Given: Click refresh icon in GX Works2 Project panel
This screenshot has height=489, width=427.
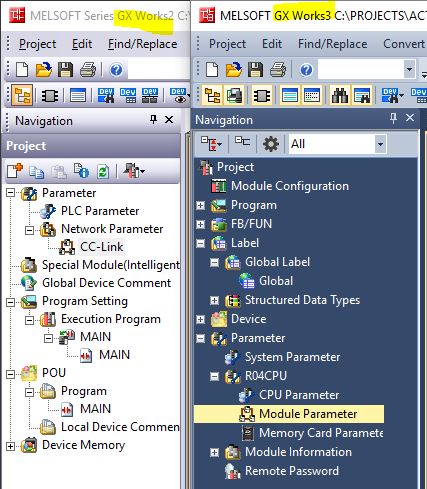Looking at the screenshot, I should pos(103,172).
